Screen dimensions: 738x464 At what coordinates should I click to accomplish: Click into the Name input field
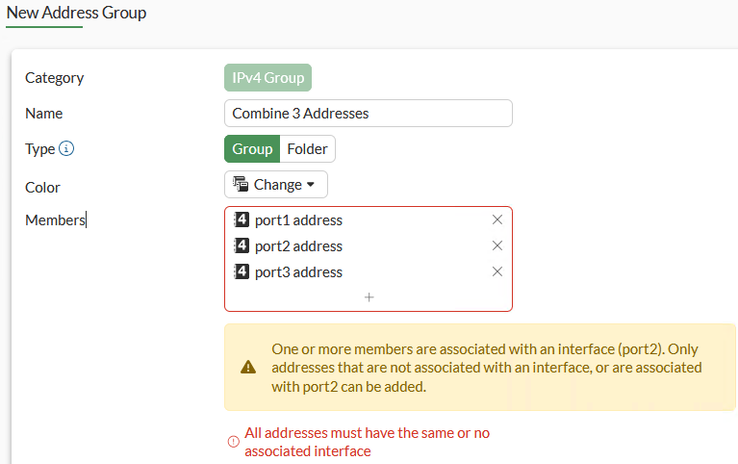point(368,113)
